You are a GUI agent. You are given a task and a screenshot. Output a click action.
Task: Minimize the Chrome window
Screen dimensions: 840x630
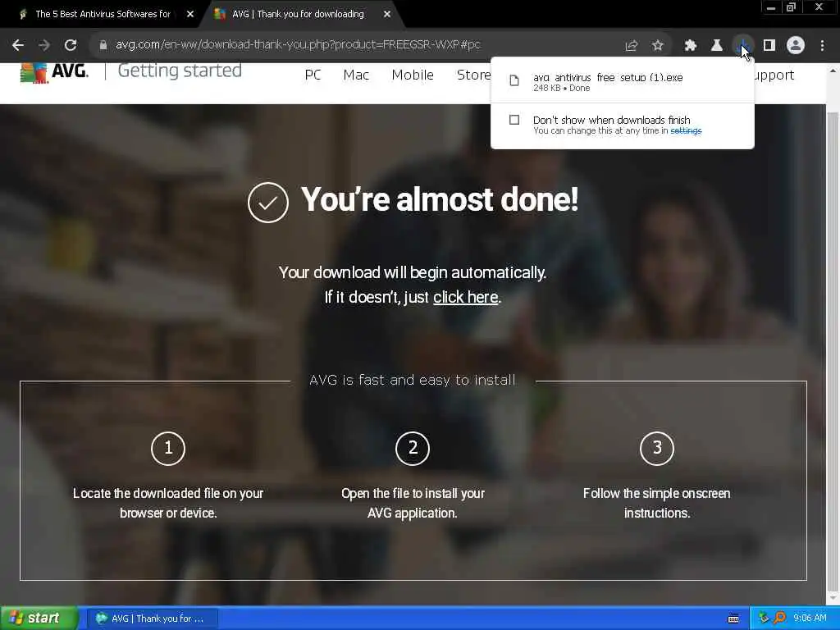click(x=771, y=7)
